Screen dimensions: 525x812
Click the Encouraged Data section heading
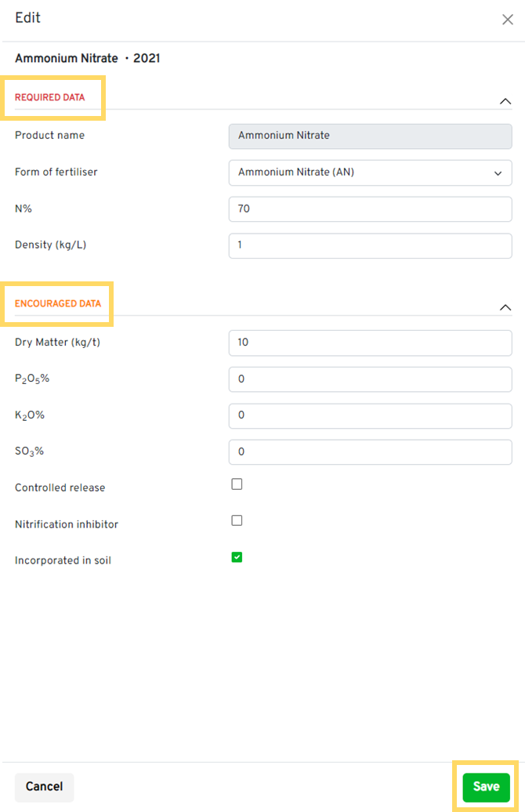58,304
